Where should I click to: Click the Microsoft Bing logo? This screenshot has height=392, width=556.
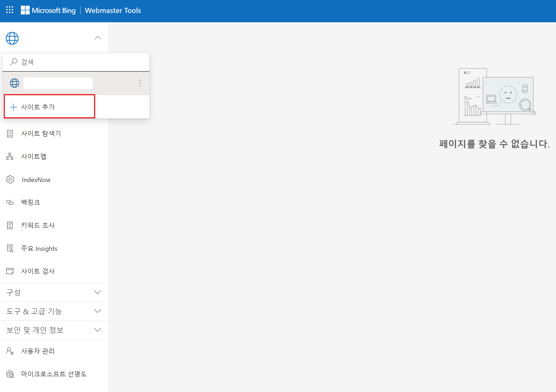click(48, 10)
